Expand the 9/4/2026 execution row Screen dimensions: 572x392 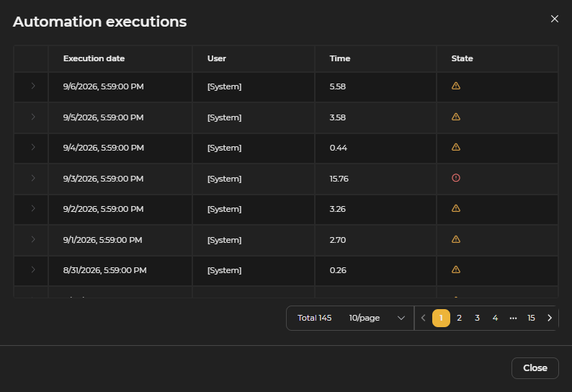point(33,147)
